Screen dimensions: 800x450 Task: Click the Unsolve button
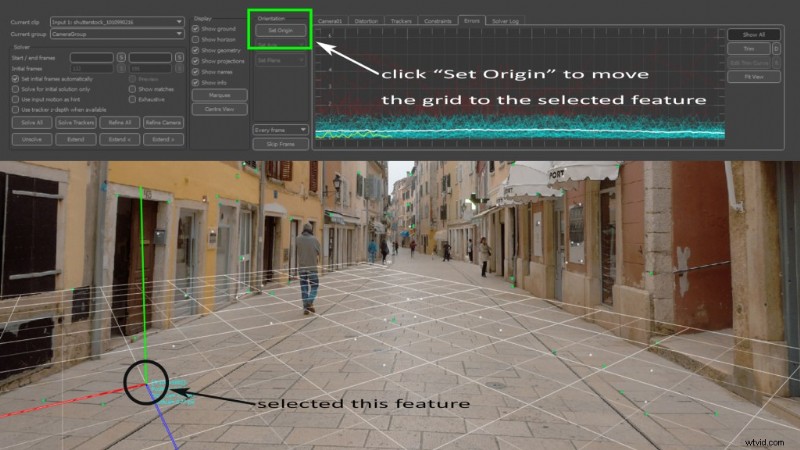point(32,139)
